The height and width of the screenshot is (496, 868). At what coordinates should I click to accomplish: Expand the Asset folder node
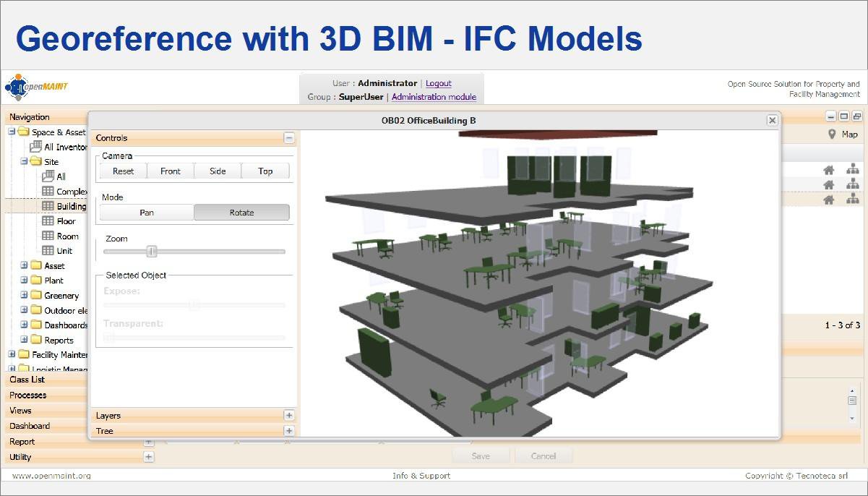pyautogui.click(x=24, y=265)
